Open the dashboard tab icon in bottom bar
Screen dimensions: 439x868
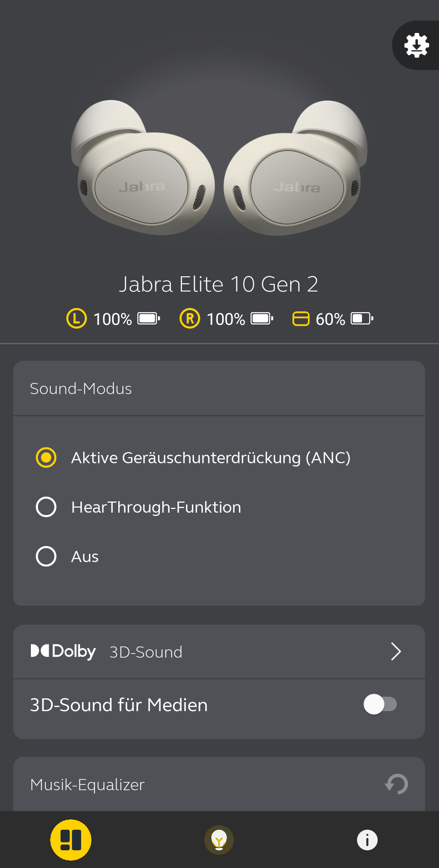71,840
